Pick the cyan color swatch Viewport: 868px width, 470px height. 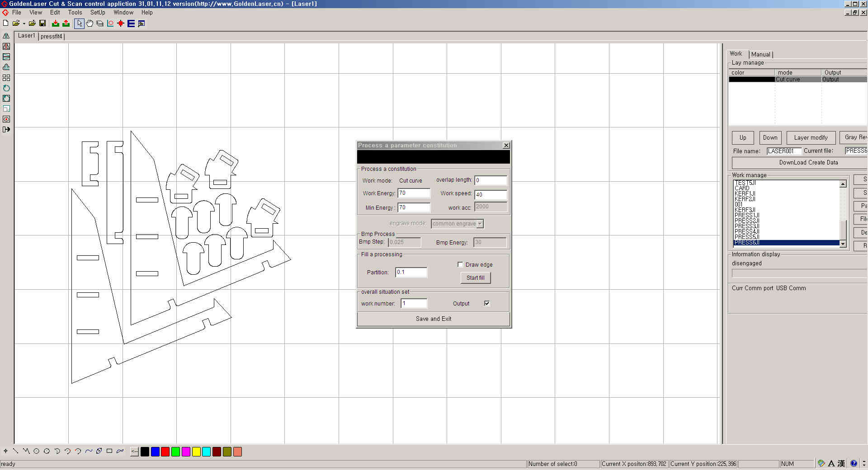207,451
